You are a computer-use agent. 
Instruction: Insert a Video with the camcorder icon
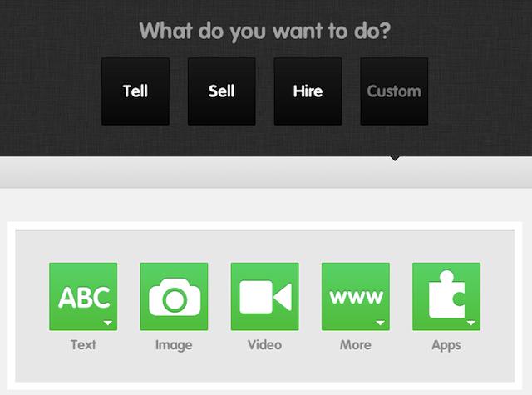point(264,296)
